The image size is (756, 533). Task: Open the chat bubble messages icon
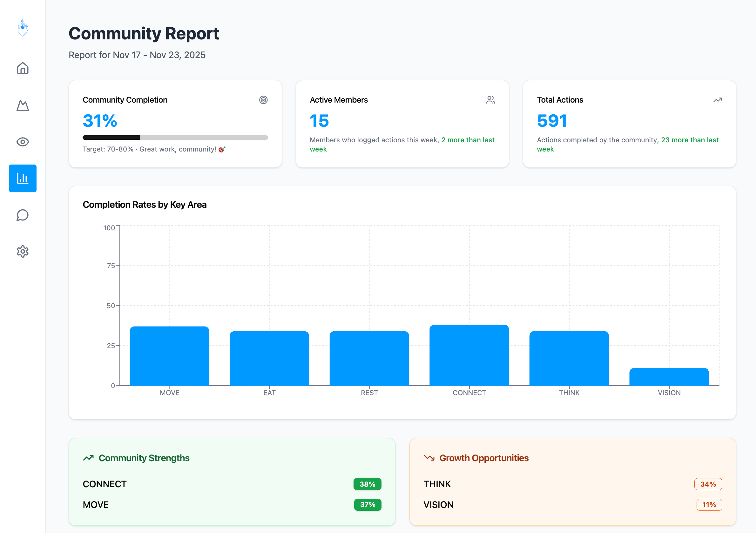pos(22,215)
